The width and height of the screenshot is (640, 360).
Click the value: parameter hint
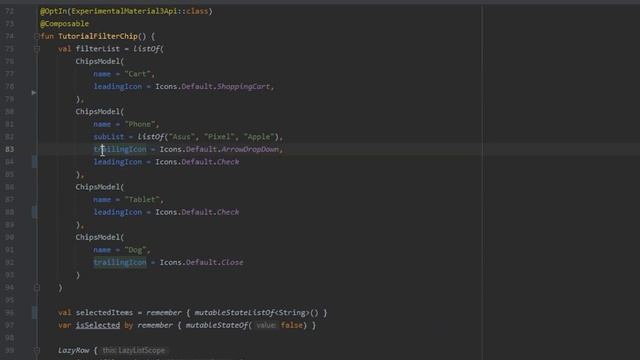pyautogui.click(x=266, y=325)
